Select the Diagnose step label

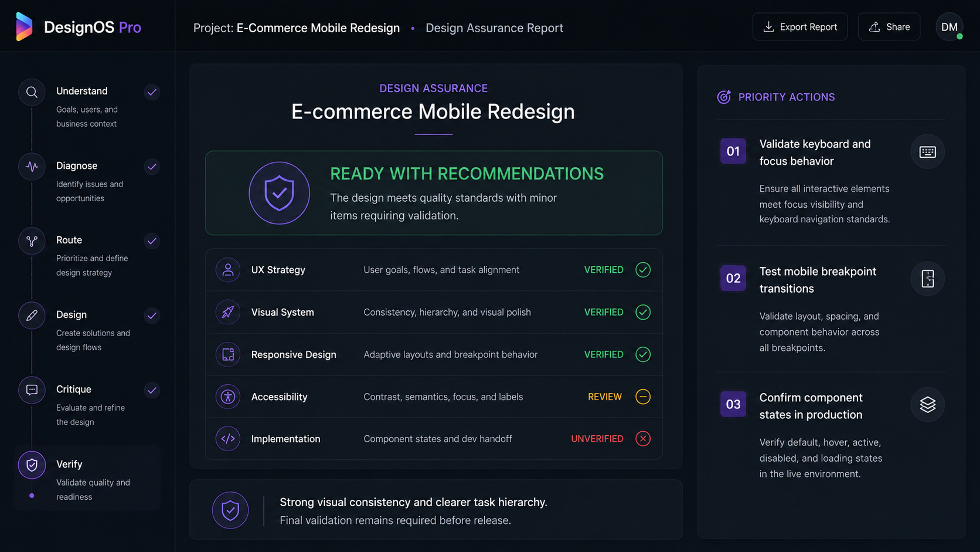[x=77, y=166]
